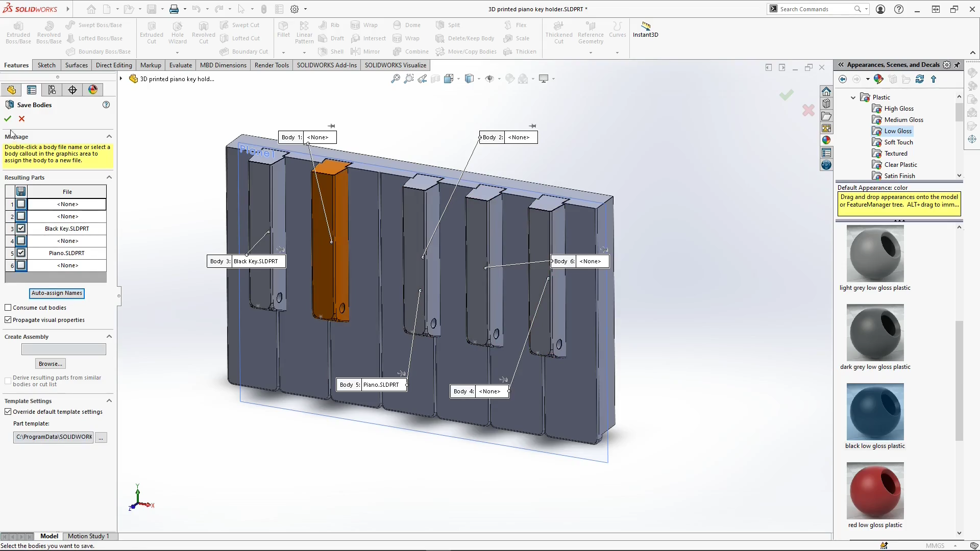Click the assembly name input field
980x551 pixels.
click(64, 349)
